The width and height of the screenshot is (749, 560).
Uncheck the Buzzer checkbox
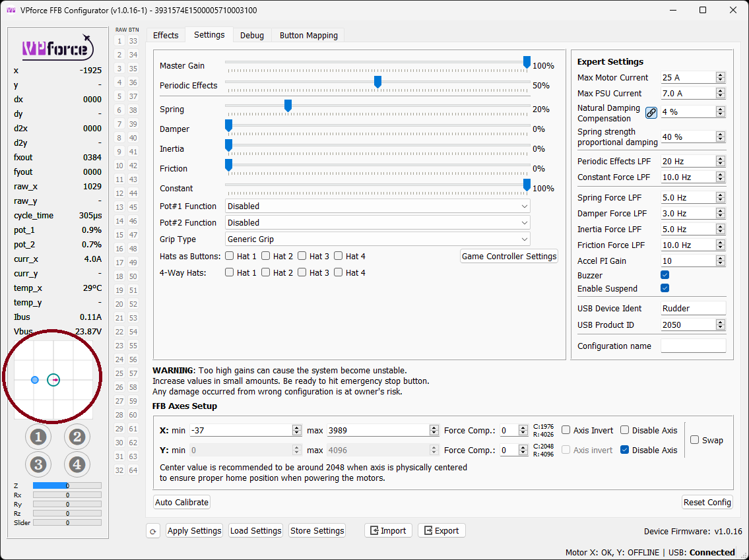point(665,275)
